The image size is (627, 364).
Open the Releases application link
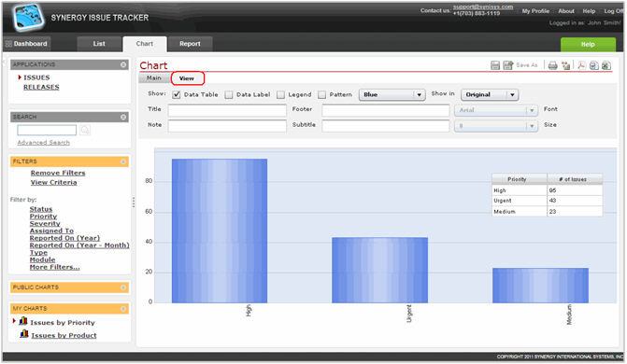point(41,87)
